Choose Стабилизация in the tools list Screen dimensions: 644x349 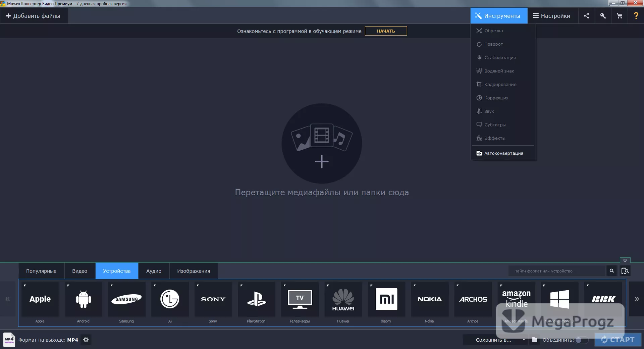click(503, 57)
